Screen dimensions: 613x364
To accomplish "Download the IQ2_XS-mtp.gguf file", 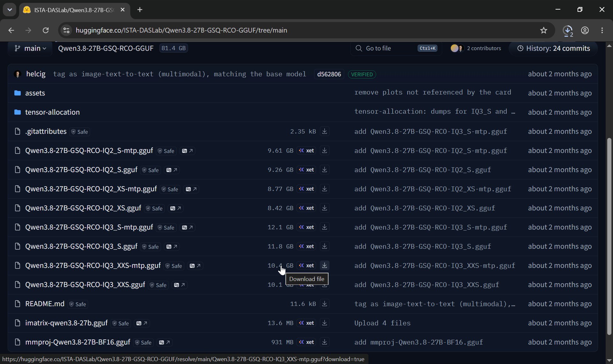I will [324, 189].
